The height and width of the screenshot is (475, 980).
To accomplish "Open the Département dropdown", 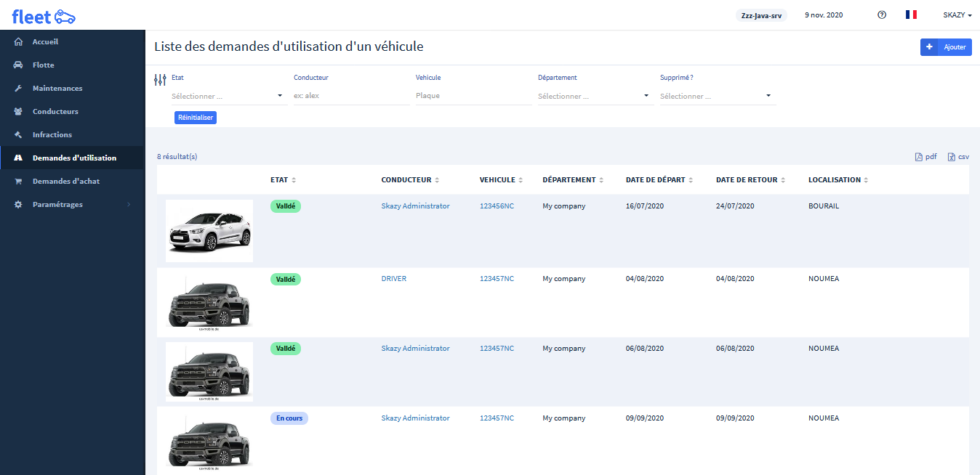I will tap(595, 95).
